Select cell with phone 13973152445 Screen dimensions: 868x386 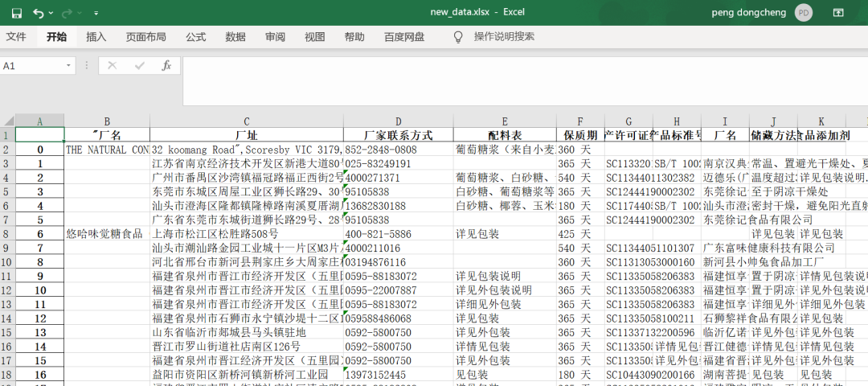(x=398, y=375)
